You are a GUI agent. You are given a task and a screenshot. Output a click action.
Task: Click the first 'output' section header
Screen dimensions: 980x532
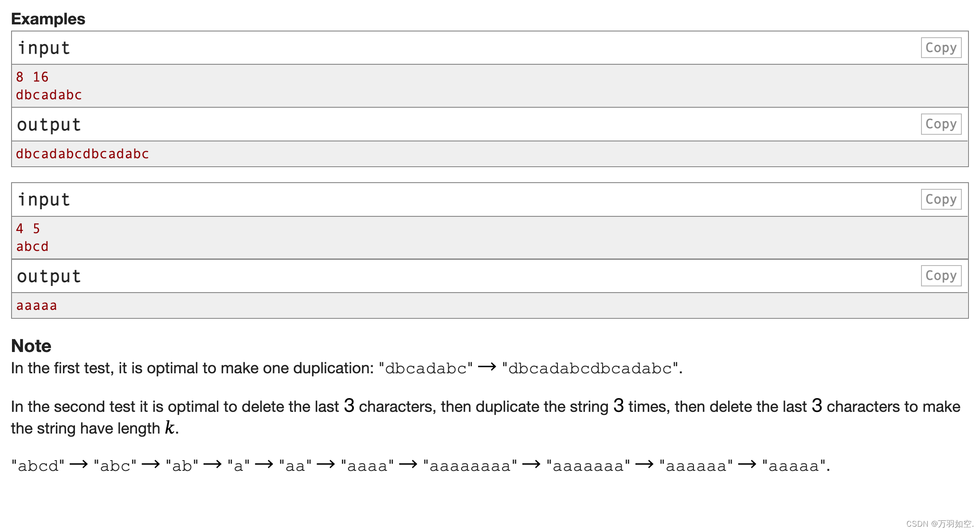[49, 125]
